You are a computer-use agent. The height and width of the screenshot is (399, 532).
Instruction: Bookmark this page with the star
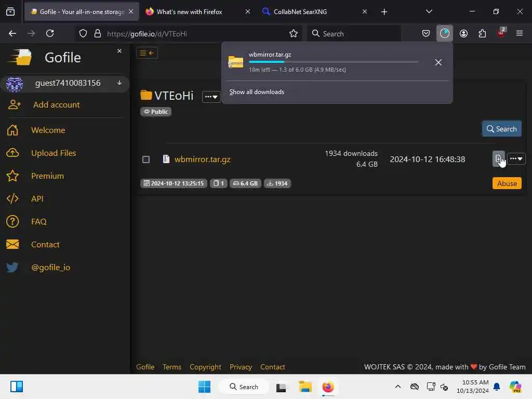click(294, 34)
